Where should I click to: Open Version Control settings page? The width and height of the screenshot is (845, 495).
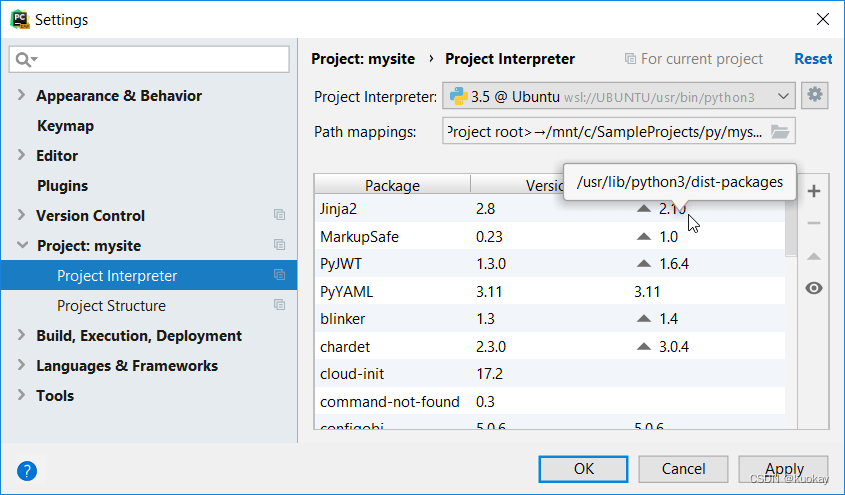tap(91, 215)
